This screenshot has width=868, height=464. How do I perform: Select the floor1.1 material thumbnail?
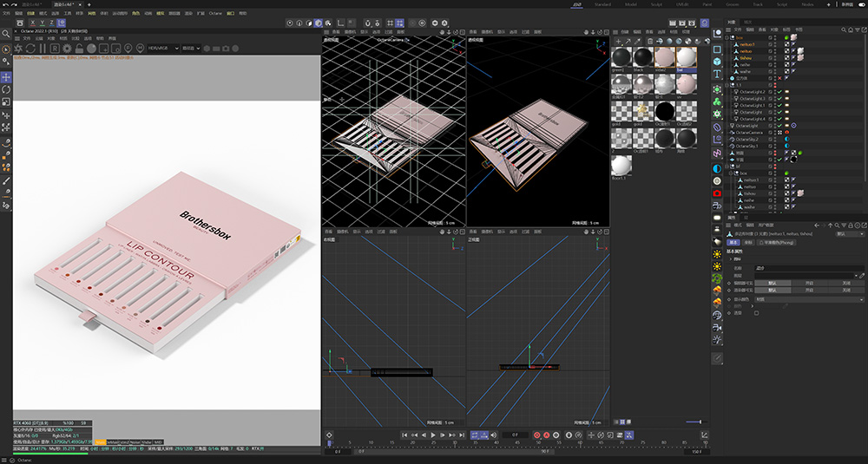point(621,166)
